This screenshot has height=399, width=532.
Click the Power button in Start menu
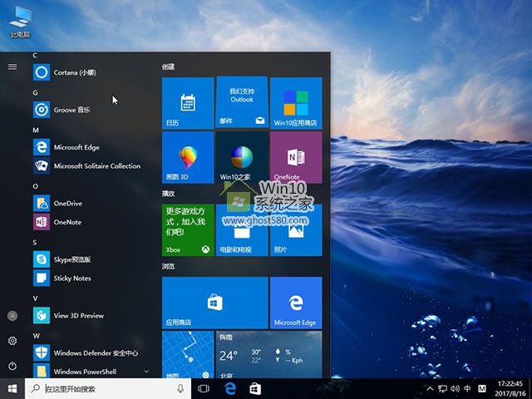click(x=12, y=366)
